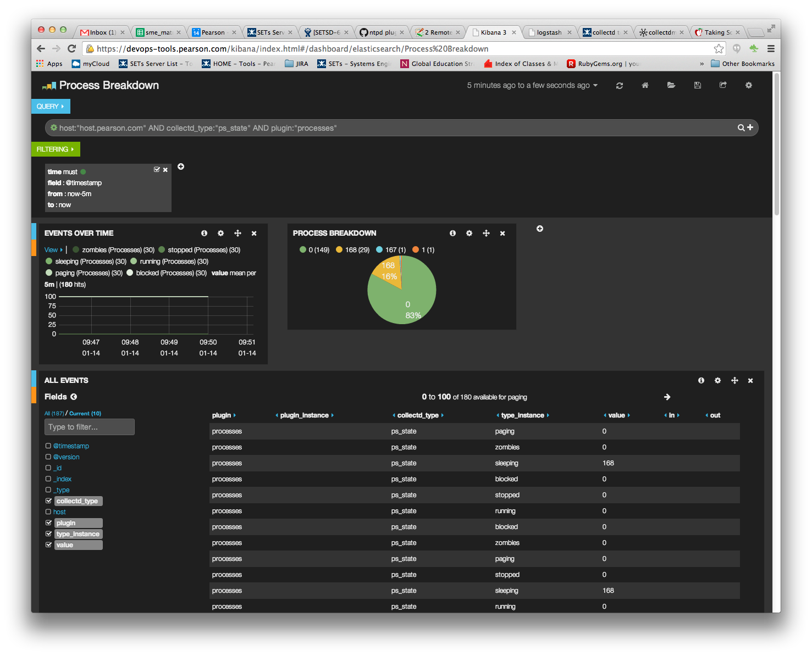Share the dashboard via the share icon
Screen dimensions: 812x656
[x=723, y=85]
